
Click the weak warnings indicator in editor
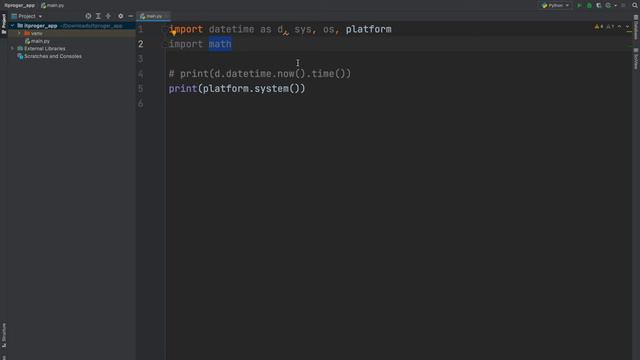(x=610, y=27)
